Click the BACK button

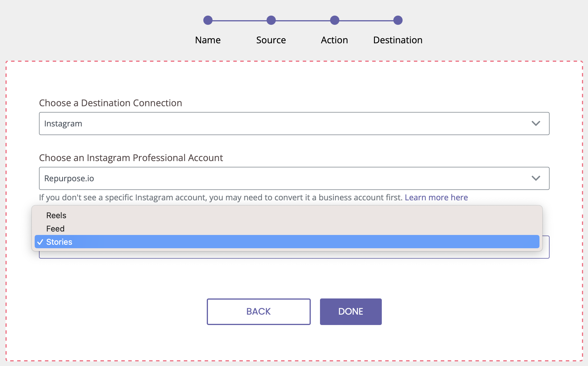pyautogui.click(x=258, y=311)
